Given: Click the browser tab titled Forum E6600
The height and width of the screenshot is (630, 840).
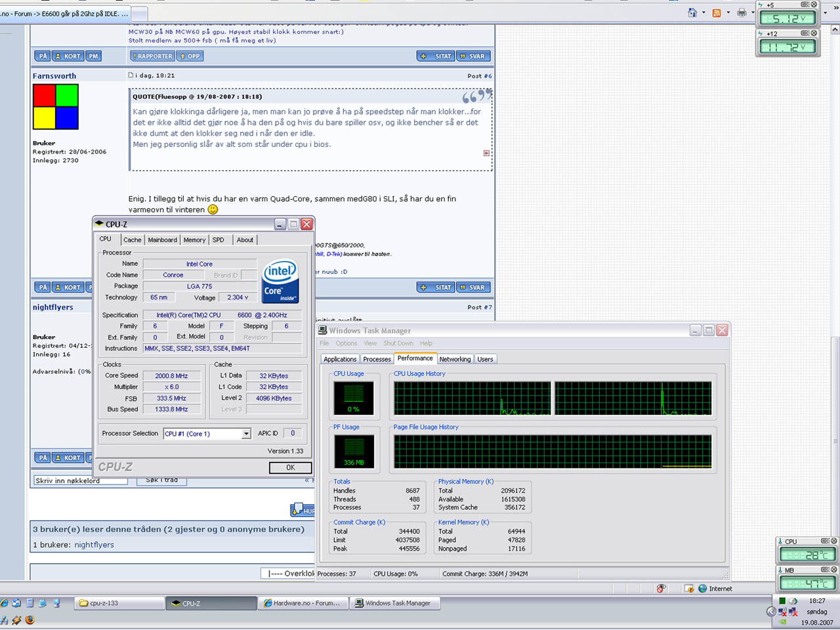Looking at the screenshot, I should (66, 13).
